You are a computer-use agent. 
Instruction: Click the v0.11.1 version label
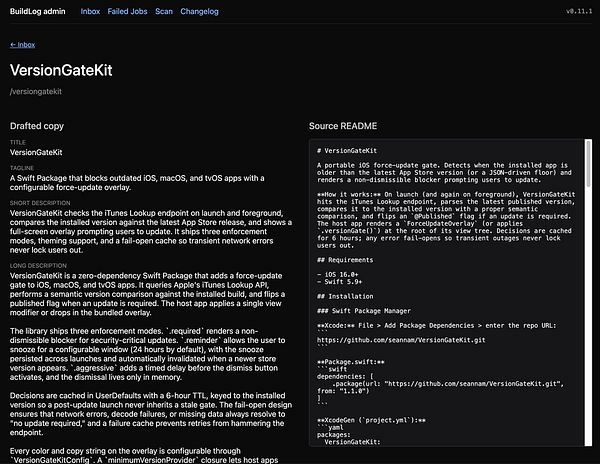579,11
